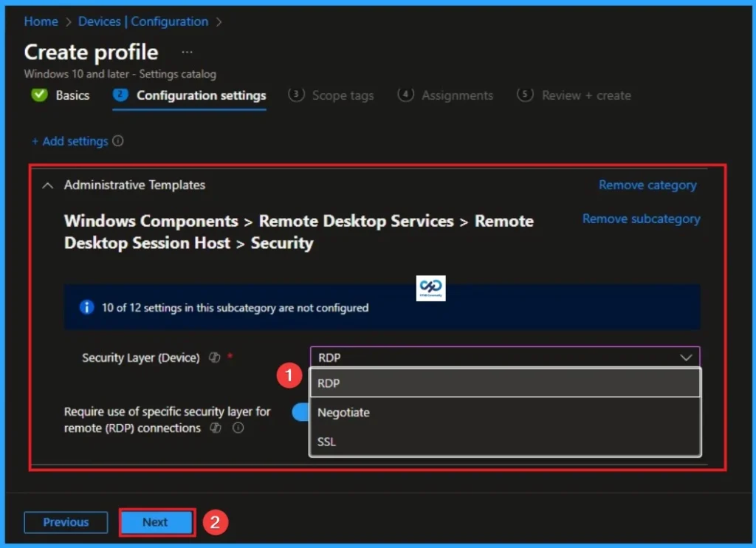Click the Remove category link
The width and height of the screenshot is (756, 548).
[x=647, y=185]
